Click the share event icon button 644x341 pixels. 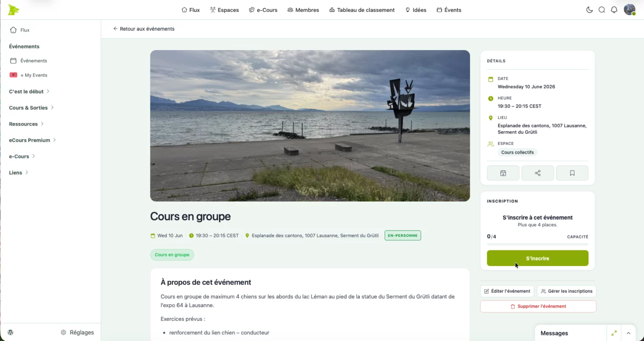(x=538, y=173)
